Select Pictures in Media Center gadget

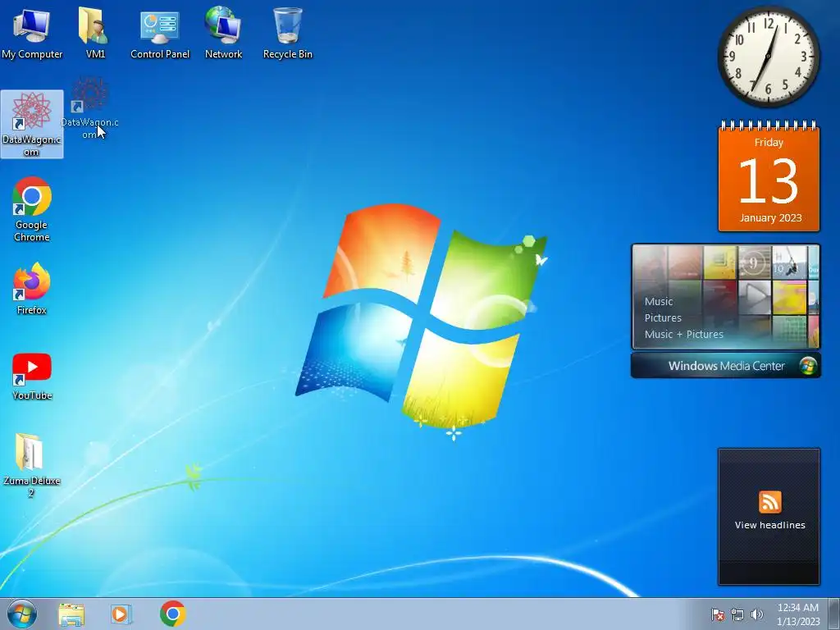pyautogui.click(x=663, y=317)
